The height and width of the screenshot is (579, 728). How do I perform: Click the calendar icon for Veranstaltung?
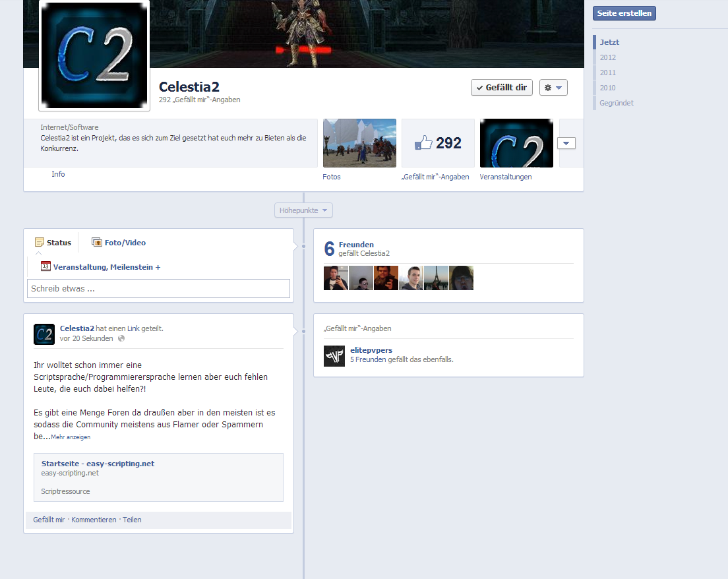coord(45,266)
